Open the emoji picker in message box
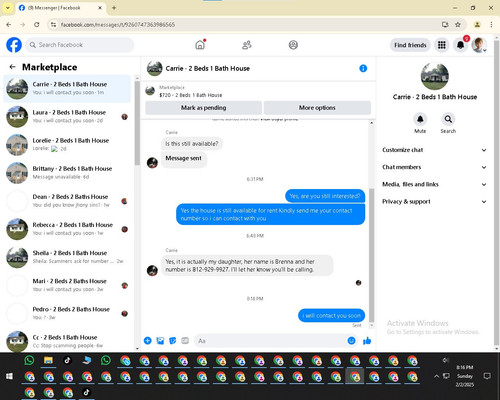The width and height of the screenshot is (500, 400). point(351,341)
